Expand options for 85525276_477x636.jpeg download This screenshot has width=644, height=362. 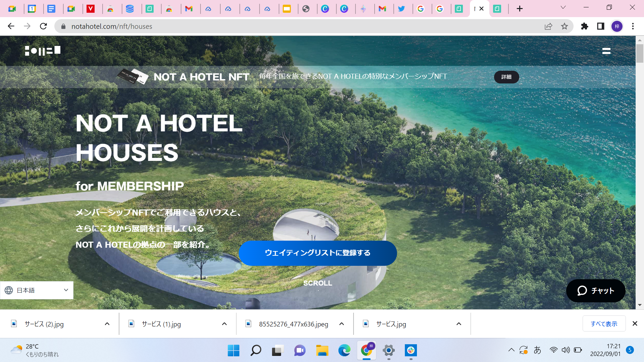341,324
